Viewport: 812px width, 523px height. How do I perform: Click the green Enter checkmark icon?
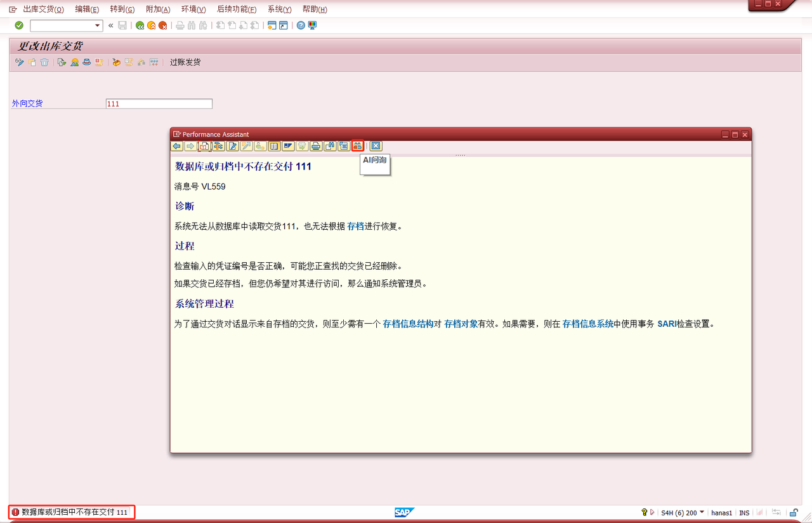click(x=19, y=25)
